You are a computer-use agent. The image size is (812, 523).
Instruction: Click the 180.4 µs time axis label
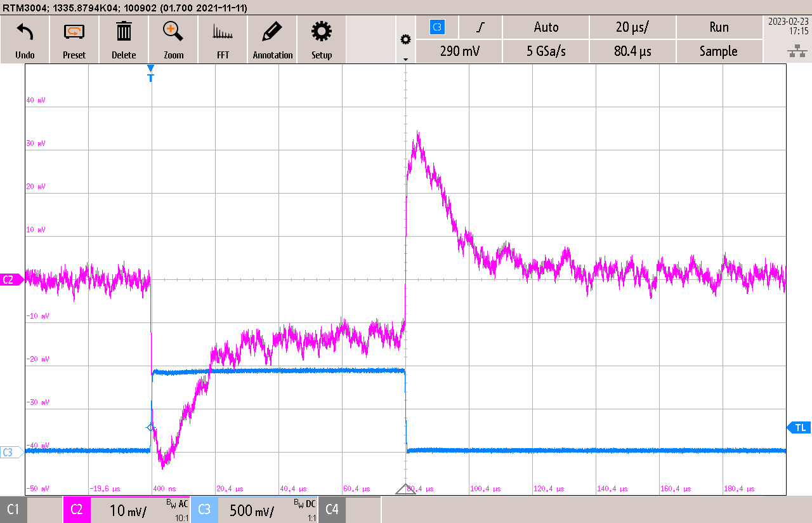coord(740,489)
